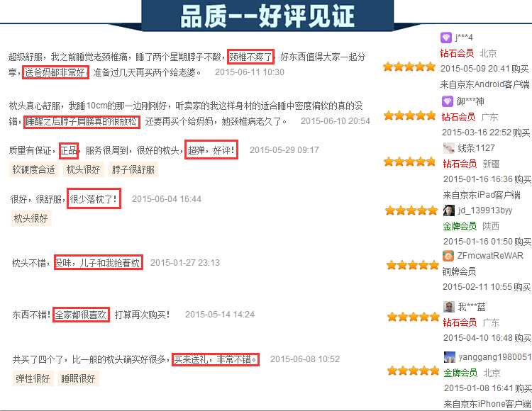Click the highlighted text 全家都很喜欢

(x=81, y=315)
